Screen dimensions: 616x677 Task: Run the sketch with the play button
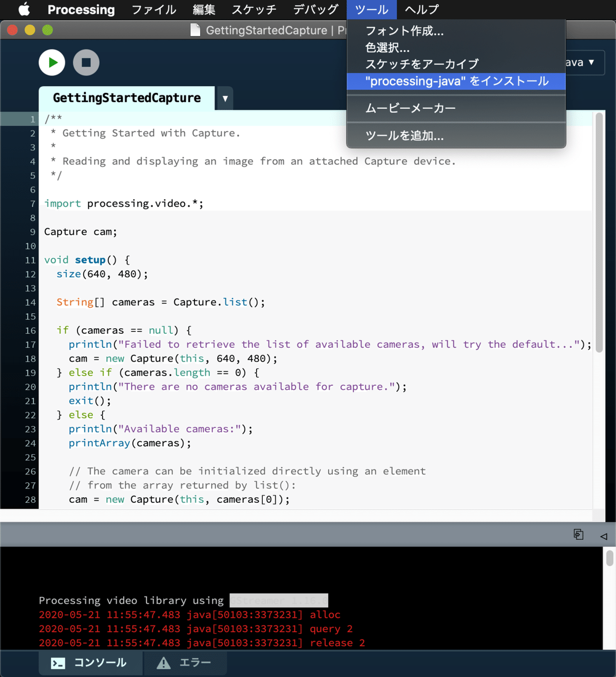(52, 63)
